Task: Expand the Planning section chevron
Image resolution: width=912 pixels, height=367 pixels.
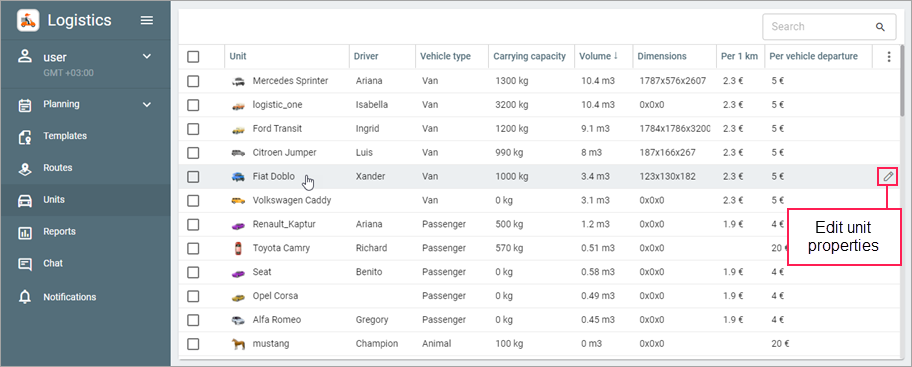Action: [x=147, y=105]
